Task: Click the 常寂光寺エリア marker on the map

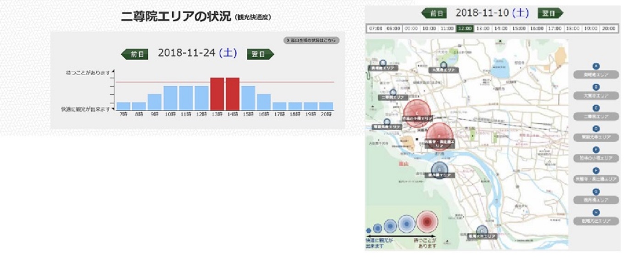Action: click(387, 124)
